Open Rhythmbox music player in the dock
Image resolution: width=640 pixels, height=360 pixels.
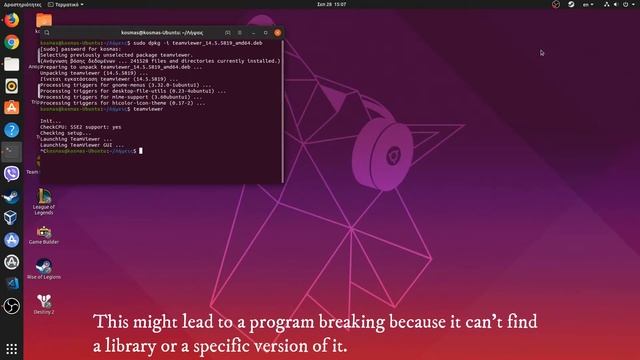[x=11, y=86]
